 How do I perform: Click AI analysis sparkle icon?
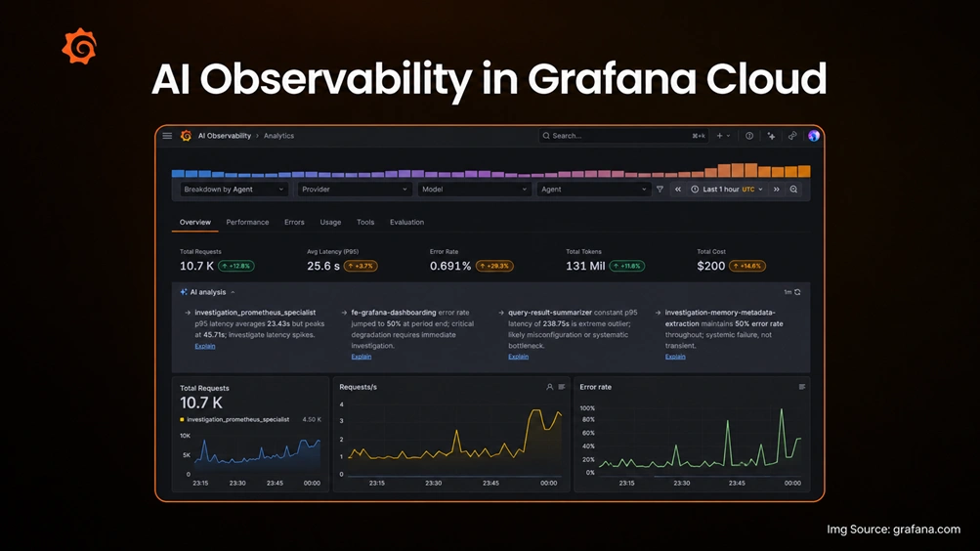click(183, 292)
